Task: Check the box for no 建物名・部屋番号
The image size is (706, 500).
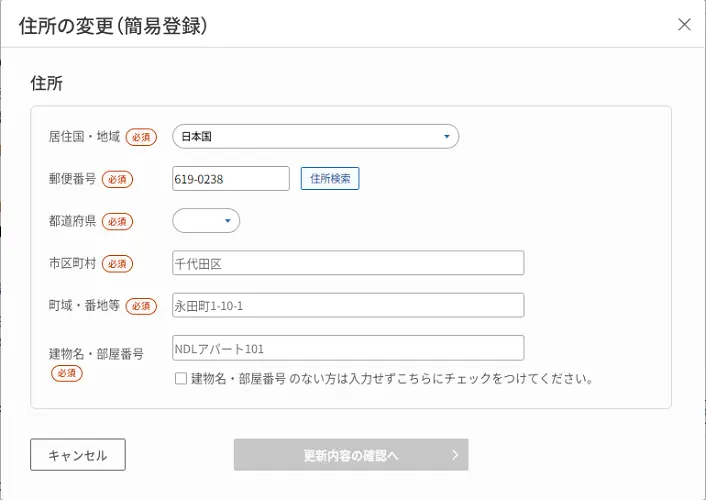Action: click(181, 378)
